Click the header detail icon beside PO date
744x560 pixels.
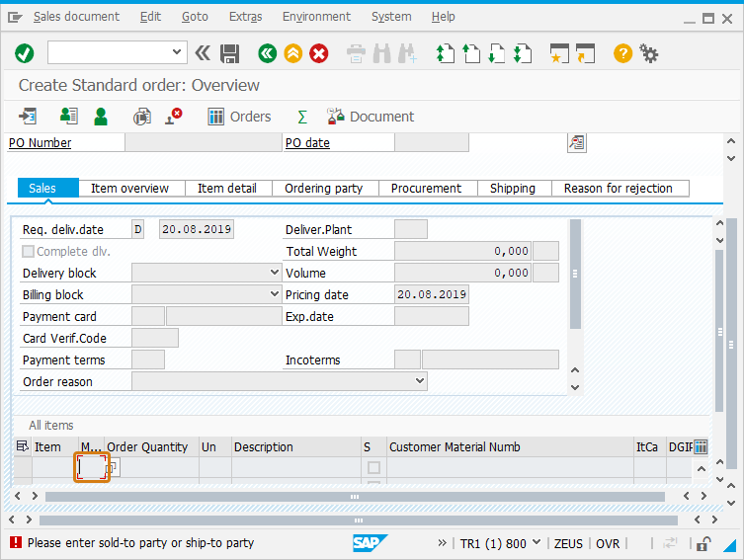pyautogui.click(x=577, y=143)
